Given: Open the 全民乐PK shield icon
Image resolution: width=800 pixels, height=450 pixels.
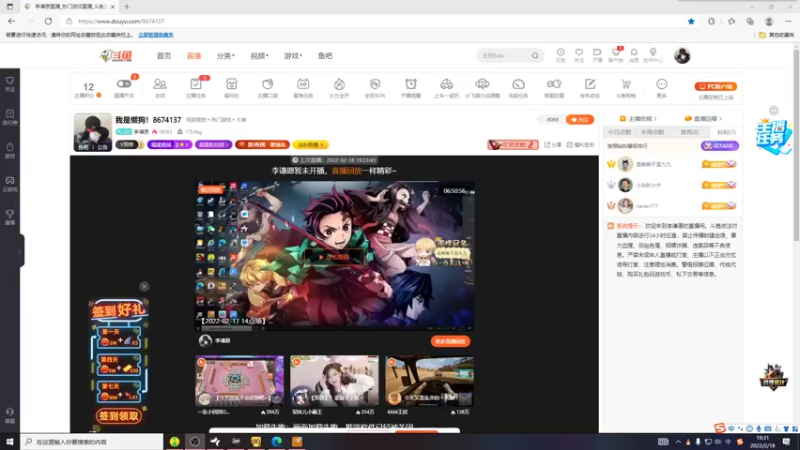Looking at the screenshot, I should [x=375, y=84].
